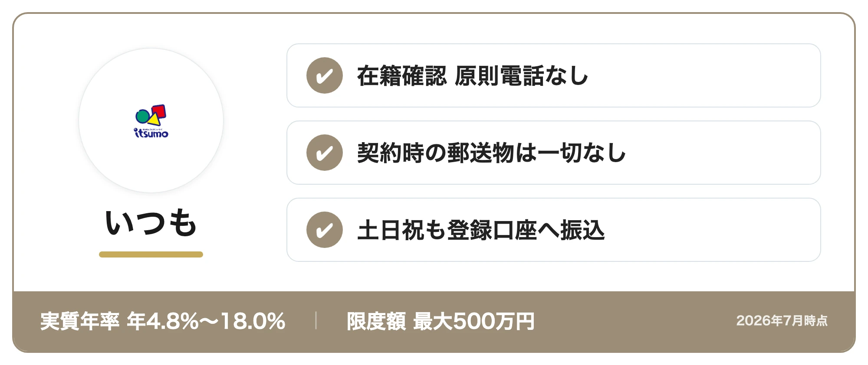
Task: Click the 最大500万円 limit value
Action: 474,322
